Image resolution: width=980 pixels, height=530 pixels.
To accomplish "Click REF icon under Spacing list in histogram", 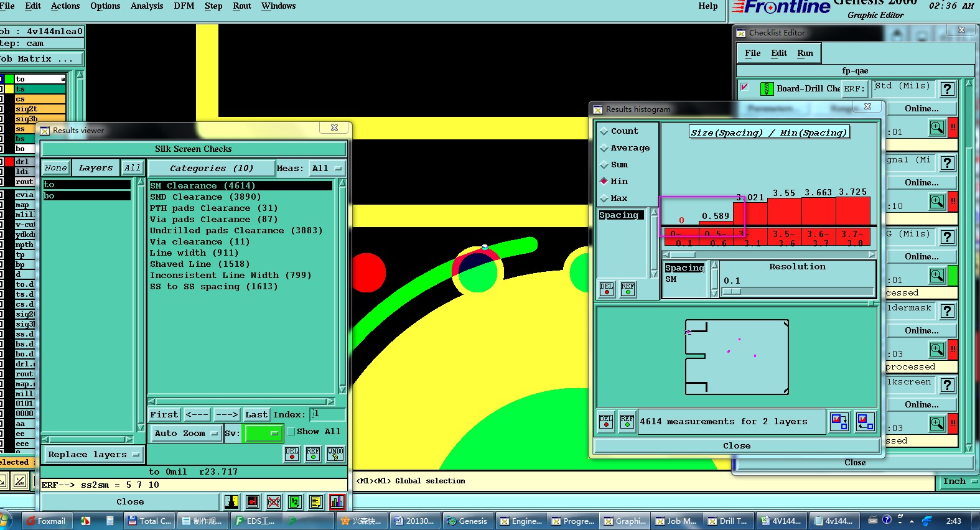I will pos(628,289).
